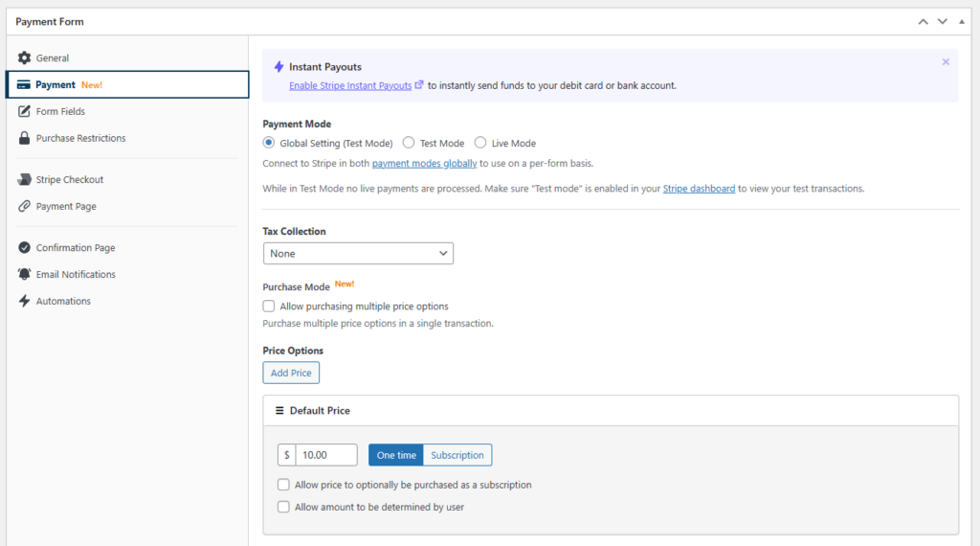Screen dimensions: 980x546
Task: Enable allow purchasing multiple price options
Action: click(x=269, y=306)
